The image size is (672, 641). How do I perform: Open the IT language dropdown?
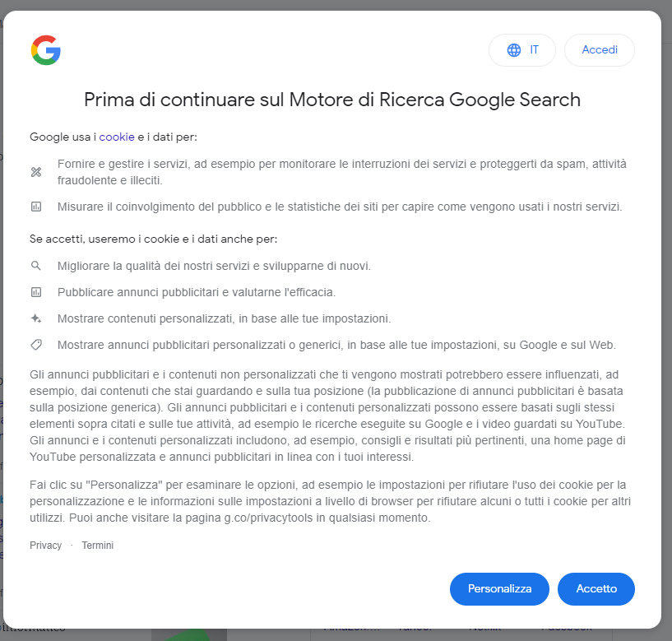coord(523,50)
